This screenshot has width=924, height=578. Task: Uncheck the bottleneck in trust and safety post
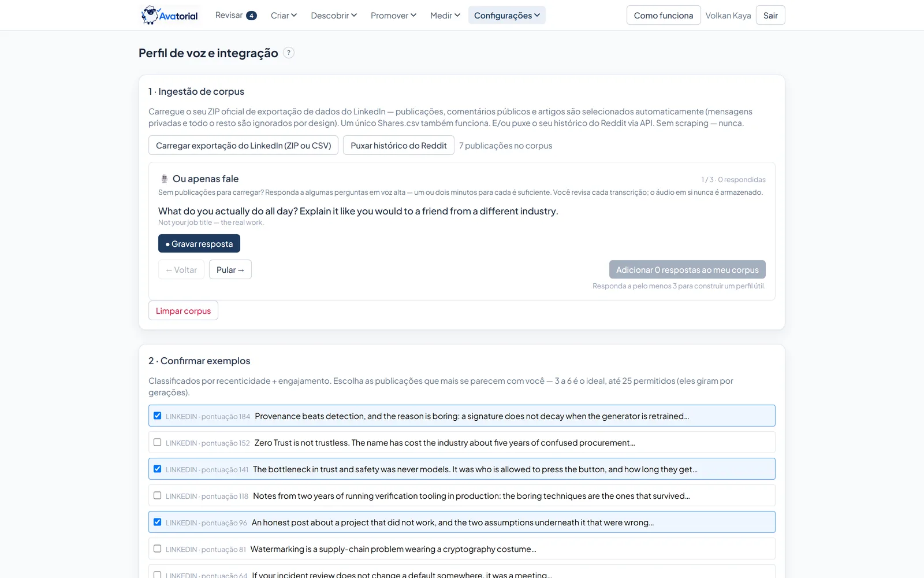pos(157,469)
